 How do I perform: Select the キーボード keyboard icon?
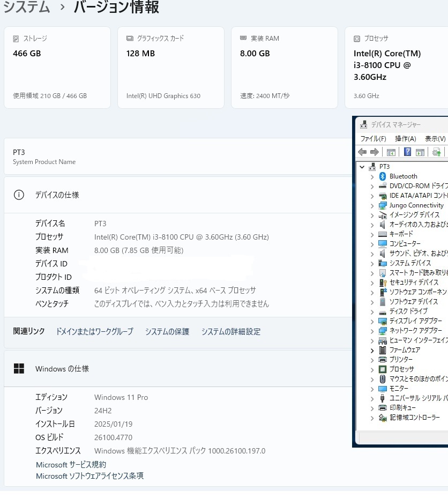(383, 234)
